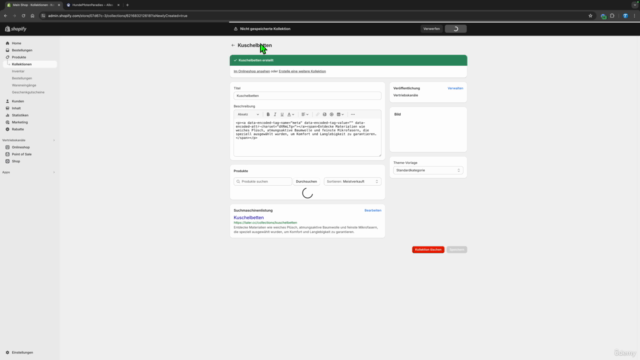Click the insert image icon in the editor

[x=324, y=114]
